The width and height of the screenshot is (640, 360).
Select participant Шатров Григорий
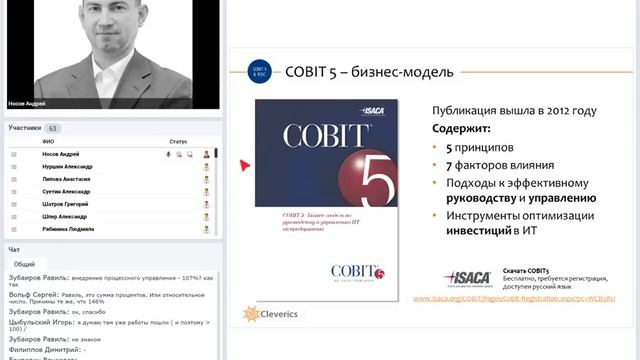[x=65, y=204]
